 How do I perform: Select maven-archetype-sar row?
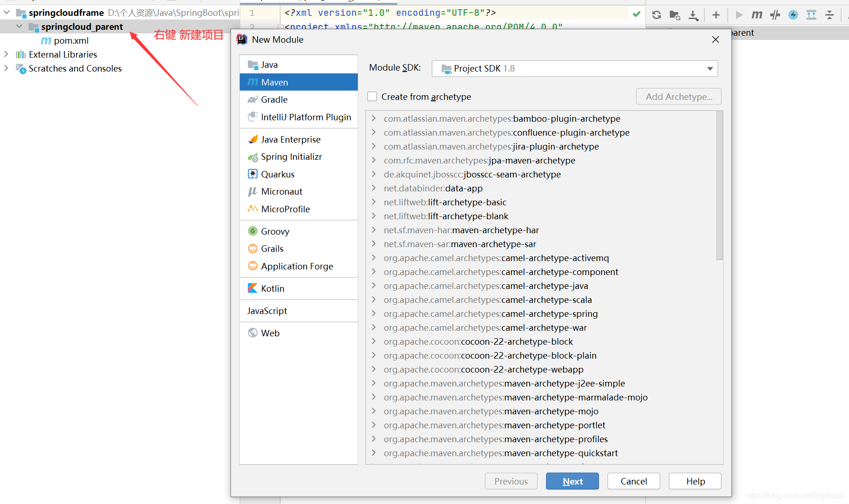pyautogui.click(x=541, y=244)
